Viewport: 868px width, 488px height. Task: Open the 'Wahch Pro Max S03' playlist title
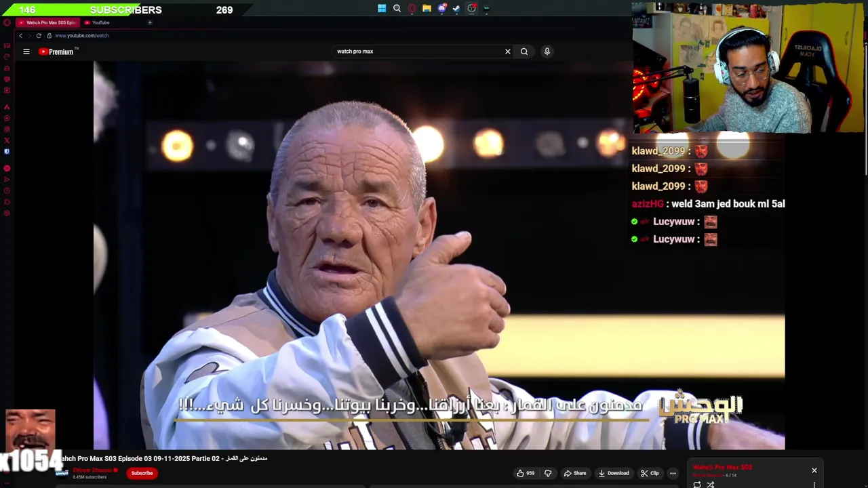coord(722,467)
